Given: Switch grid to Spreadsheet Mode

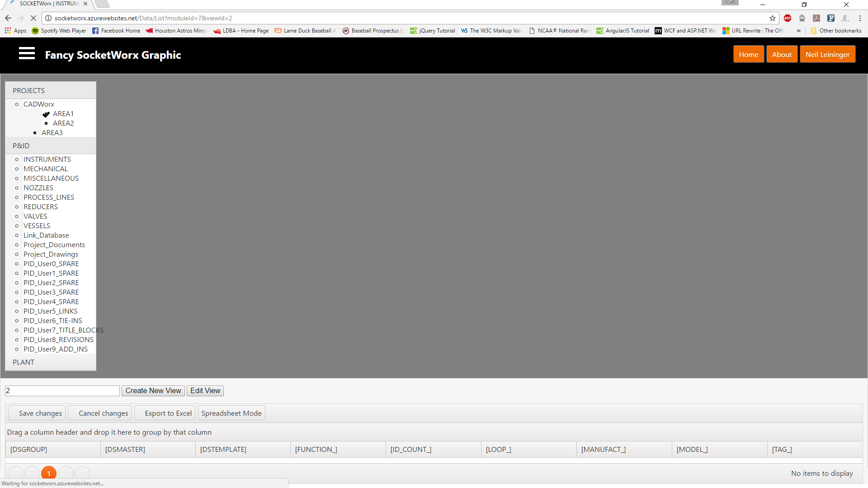Looking at the screenshot, I should point(231,413).
